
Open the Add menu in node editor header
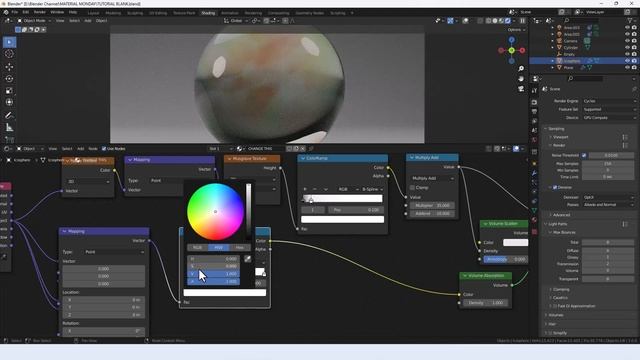80,149
